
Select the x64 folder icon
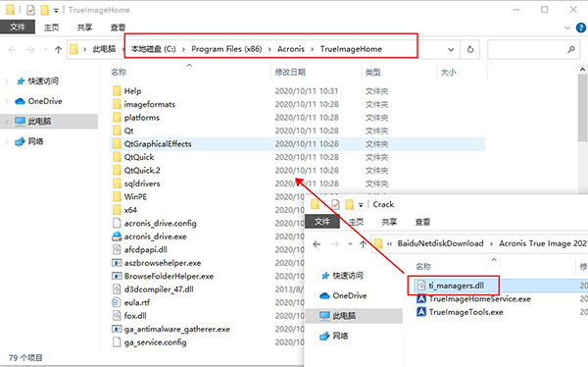pyautogui.click(x=117, y=210)
